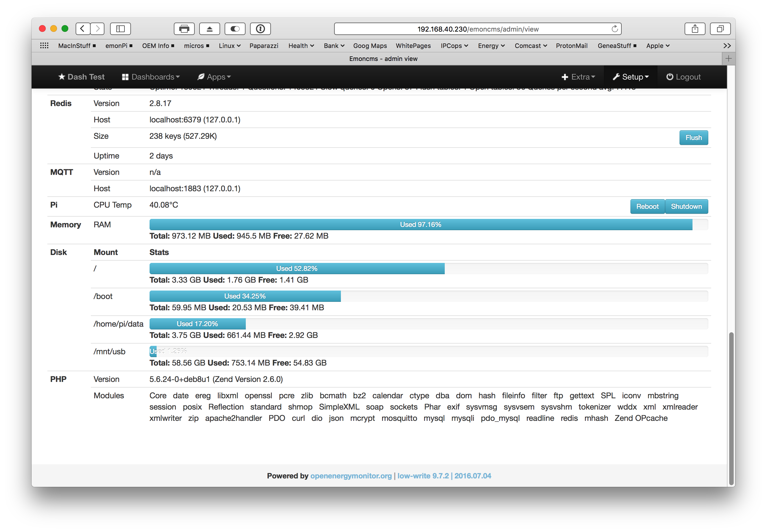The image size is (767, 532).
Task: Click the low-write 9.7.2 footer link
Action: 423,476
